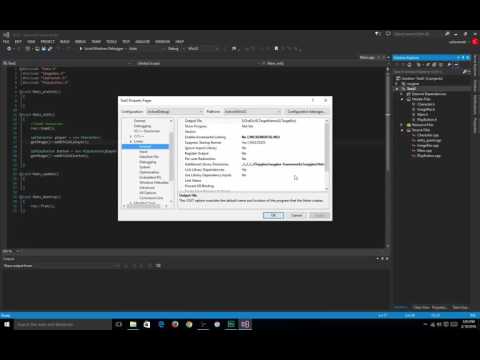Expand the Resource Files folder
Screen dimensions: 480x360
coord(402,125)
